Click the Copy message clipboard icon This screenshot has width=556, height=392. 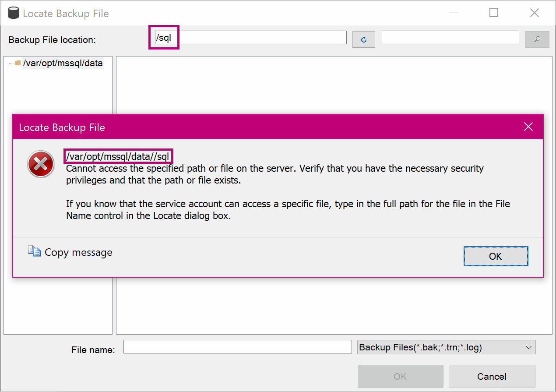34,251
